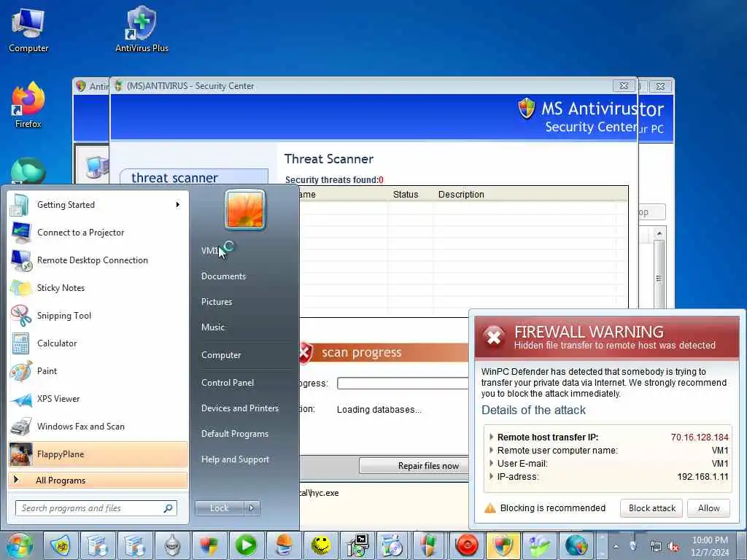Viewport: 747px width, 560px height.
Task: Expand All Programs list
Action: tap(98, 481)
